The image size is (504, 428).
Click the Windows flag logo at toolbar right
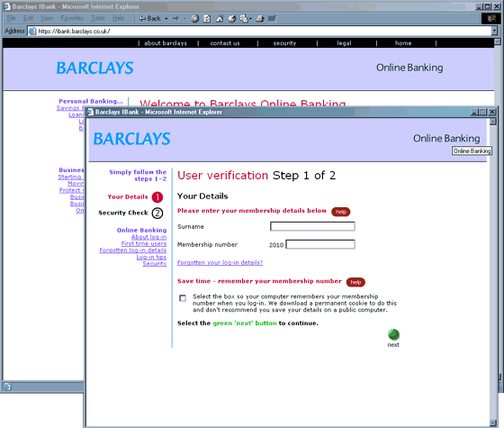pyautogui.click(x=491, y=18)
